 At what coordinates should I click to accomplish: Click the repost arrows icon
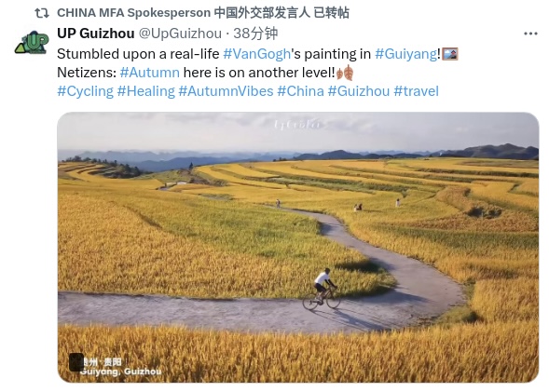coord(42,13)
